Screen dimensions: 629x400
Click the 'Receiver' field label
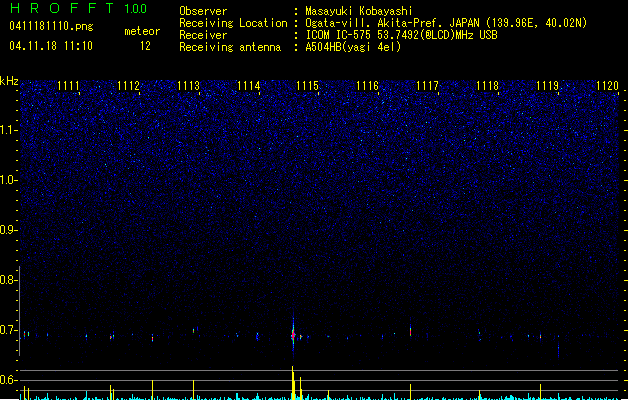click(x=203, y=35)
